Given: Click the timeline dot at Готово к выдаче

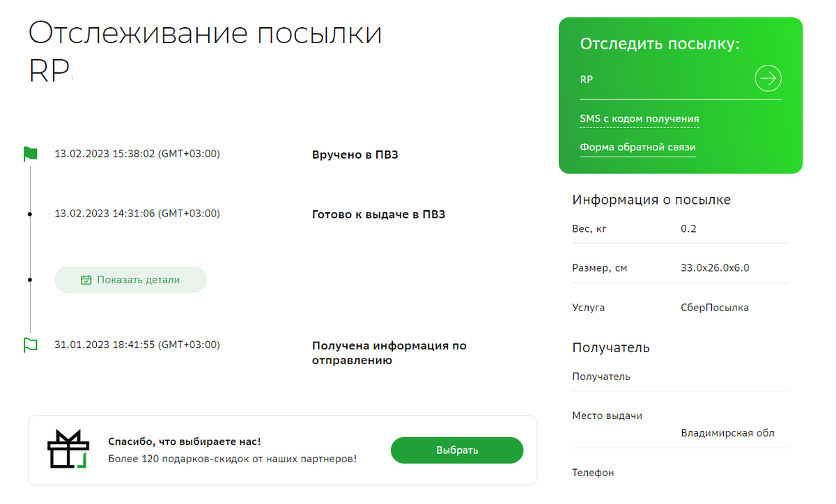Looking at the screenshot, I should tap(30, 214).
